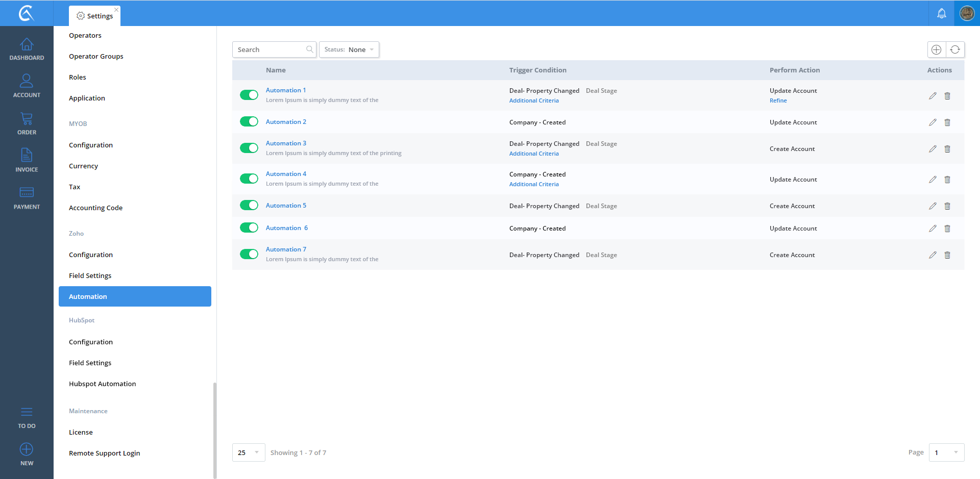980x479 pixels.
Task: Click the add automation plus icon
Action: pos(936,49)
